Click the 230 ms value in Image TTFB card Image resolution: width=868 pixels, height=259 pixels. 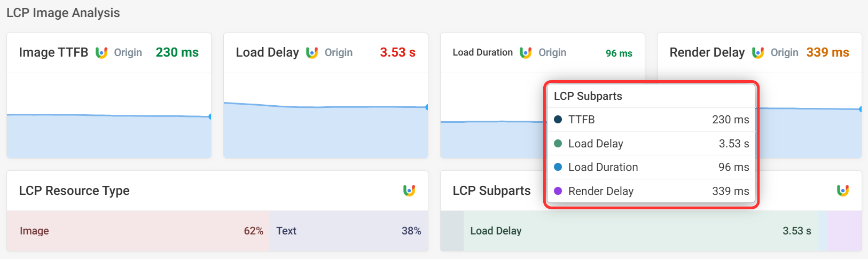[x=177, y=52]
